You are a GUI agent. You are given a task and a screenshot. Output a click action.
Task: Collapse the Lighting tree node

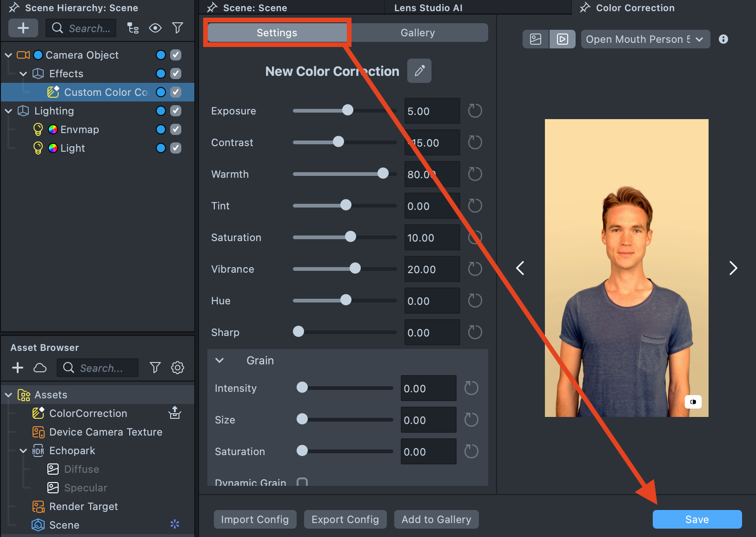(x=8, y=111)
